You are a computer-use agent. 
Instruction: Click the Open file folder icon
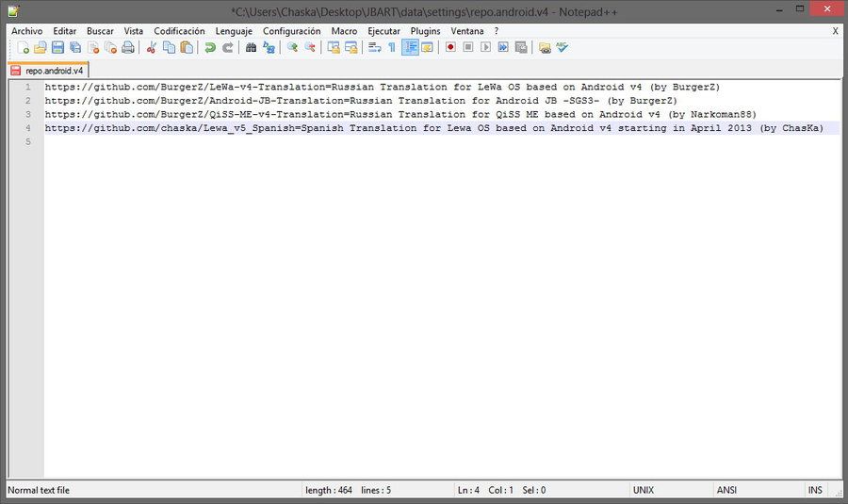click(x=40, y=48)
